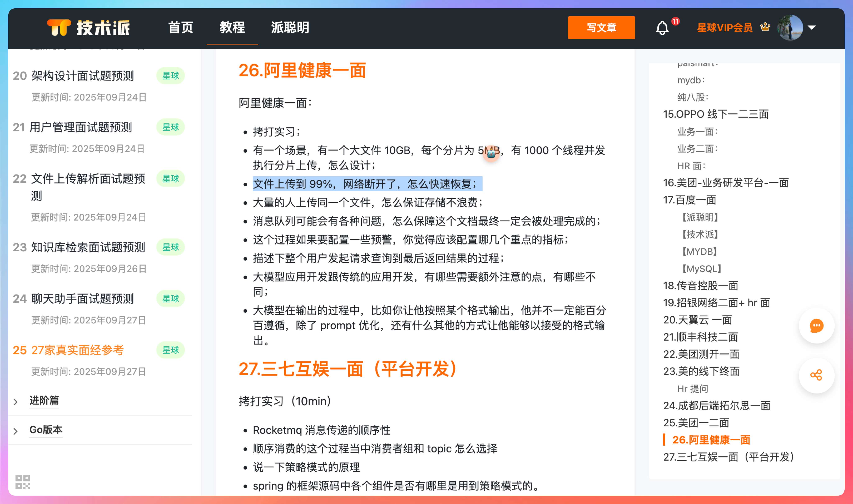
Task: Click the 星球 badge beside chapter 20
Action: [170, 76]
